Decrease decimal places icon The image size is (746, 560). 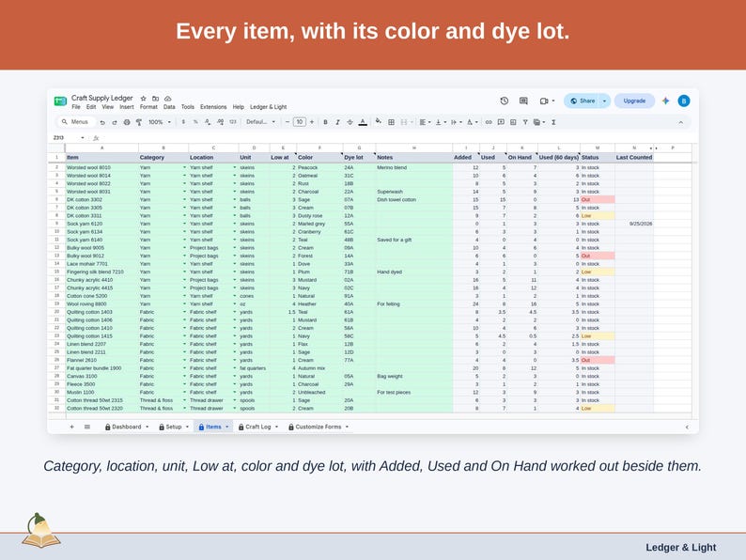[208, 122]
